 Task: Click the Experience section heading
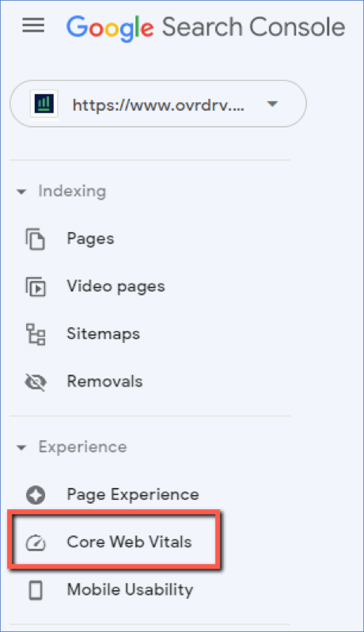[x=82, y=447]
